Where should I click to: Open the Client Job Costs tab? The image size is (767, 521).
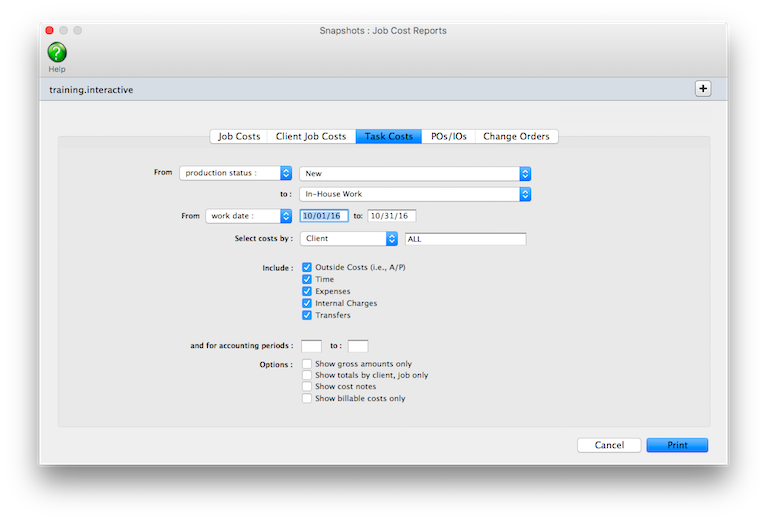tap(311, 136)
